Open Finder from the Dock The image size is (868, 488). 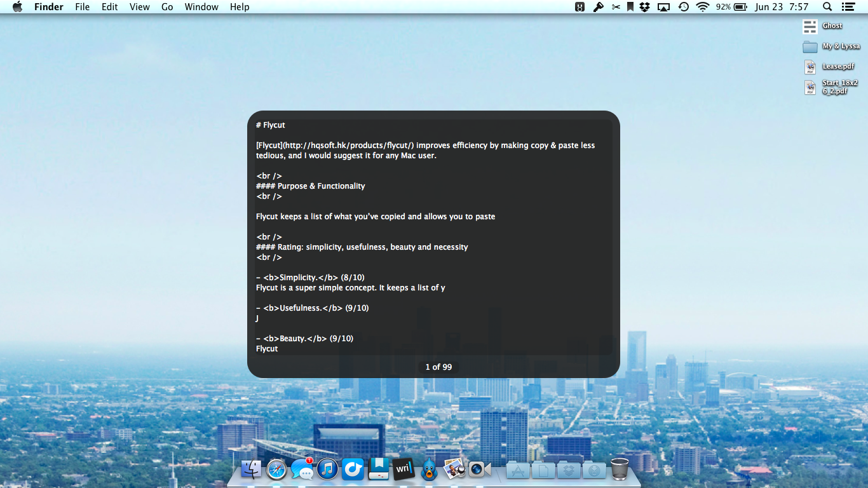tap(252, 470)
